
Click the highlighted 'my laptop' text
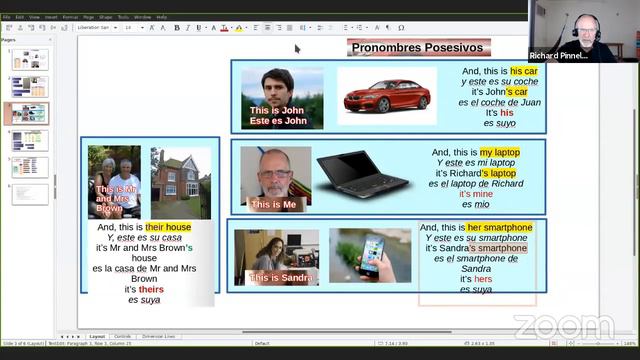coord(500,152)
